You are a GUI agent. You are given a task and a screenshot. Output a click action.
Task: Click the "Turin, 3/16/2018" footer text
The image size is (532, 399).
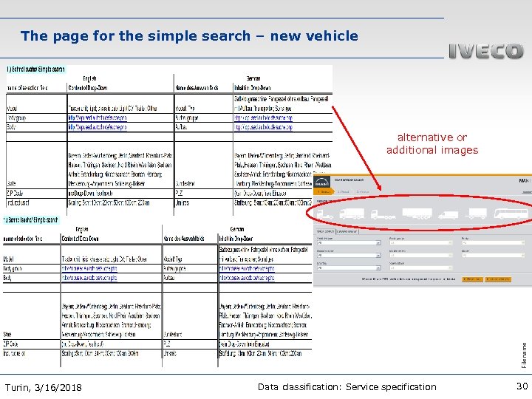(44, 387)
